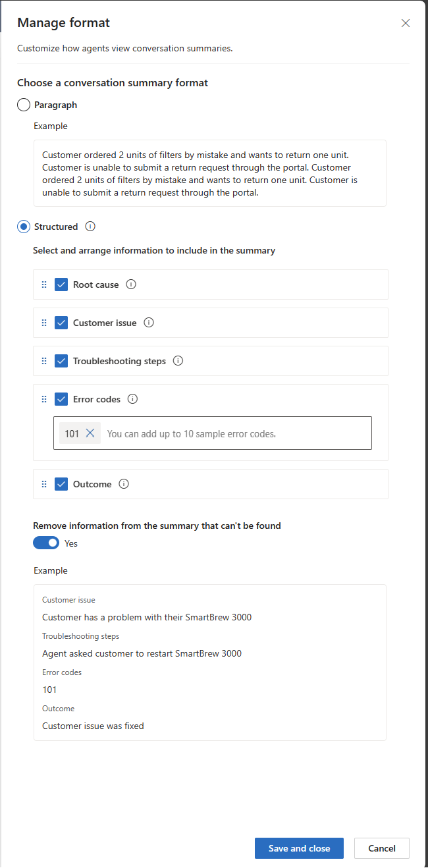
Task: Uncheck the Error codes checkbox
Action: coord(61,399)
